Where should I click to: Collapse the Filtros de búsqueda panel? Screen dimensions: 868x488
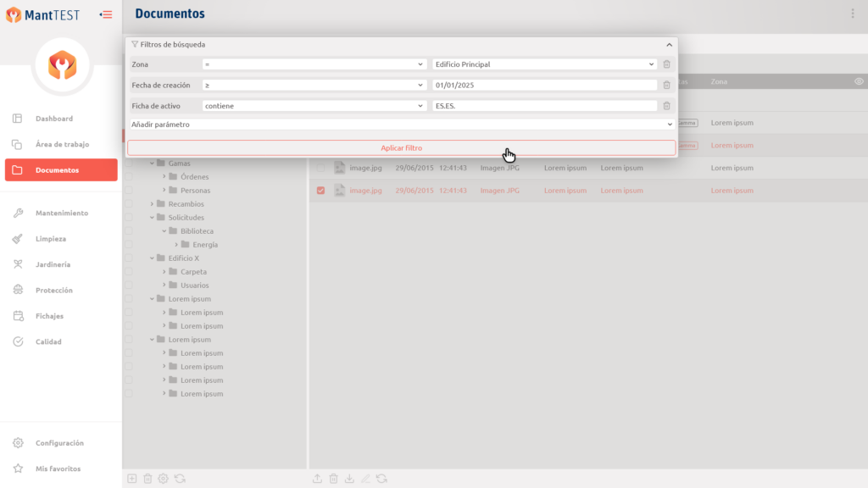669,44
